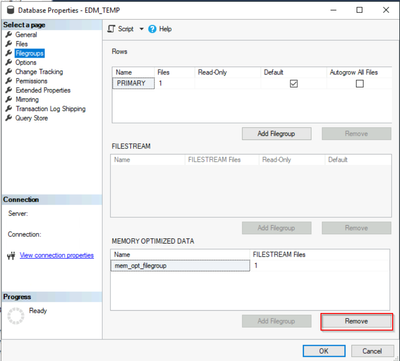The image size is (400, 361).
Task: Click the Script toolbar icon
Action: click(111, 29)
